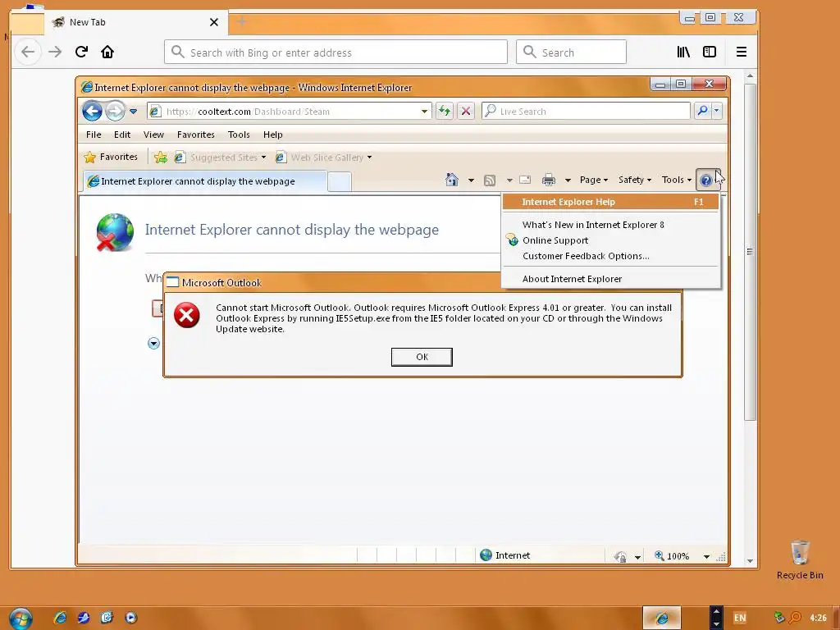Open the search provider dropdown arrow

[717, 111]
